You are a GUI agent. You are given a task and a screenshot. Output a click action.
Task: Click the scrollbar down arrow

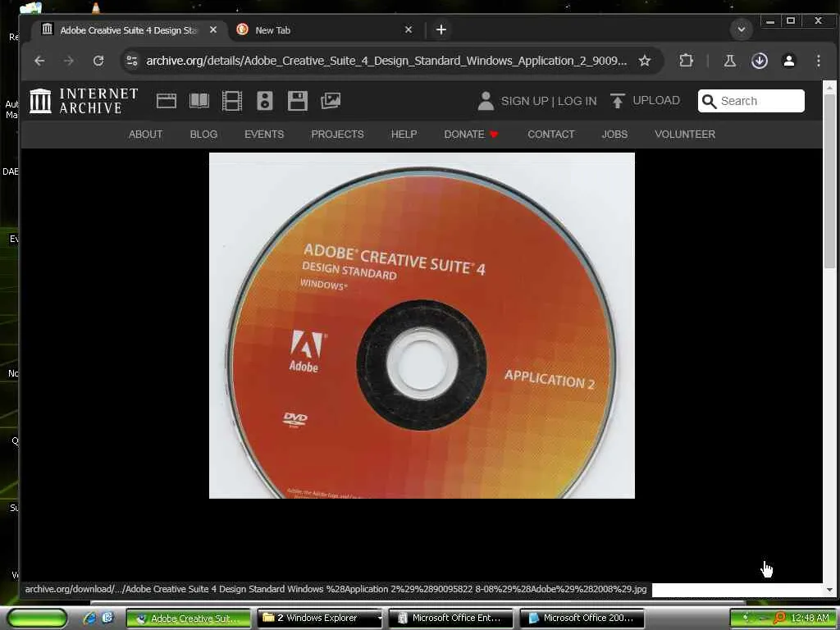(x=830, y=590)
